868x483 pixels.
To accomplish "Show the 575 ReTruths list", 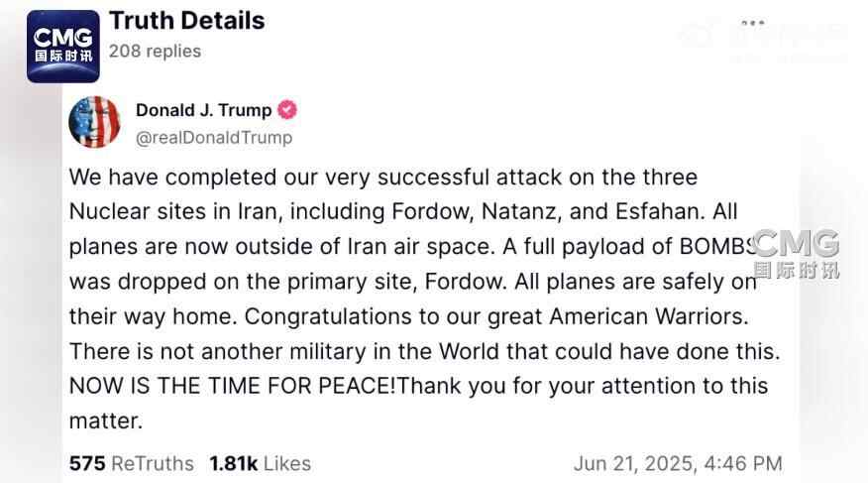I will pyautogui.click(x=133, y=463).
